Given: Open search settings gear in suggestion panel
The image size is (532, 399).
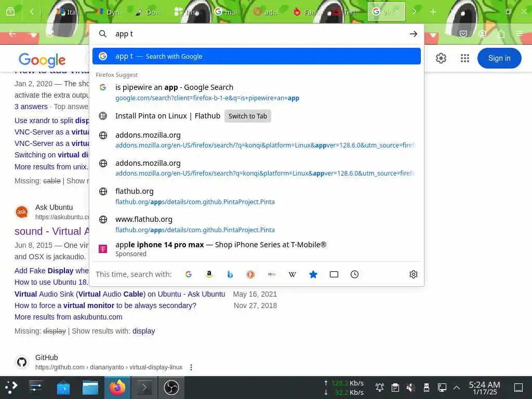Looking at the screenshot, I should tap(413, 274).
